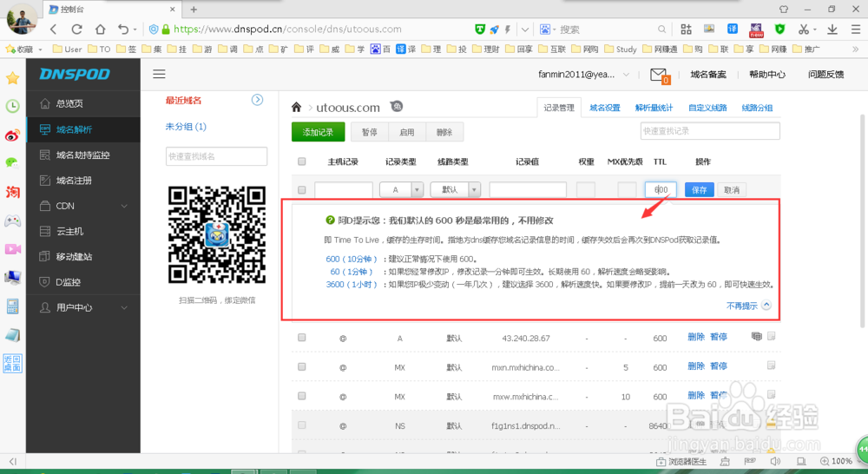868x474 pixels.
Task: Click the scissors screenshot tool icon
Action: [x=804, y=30]
